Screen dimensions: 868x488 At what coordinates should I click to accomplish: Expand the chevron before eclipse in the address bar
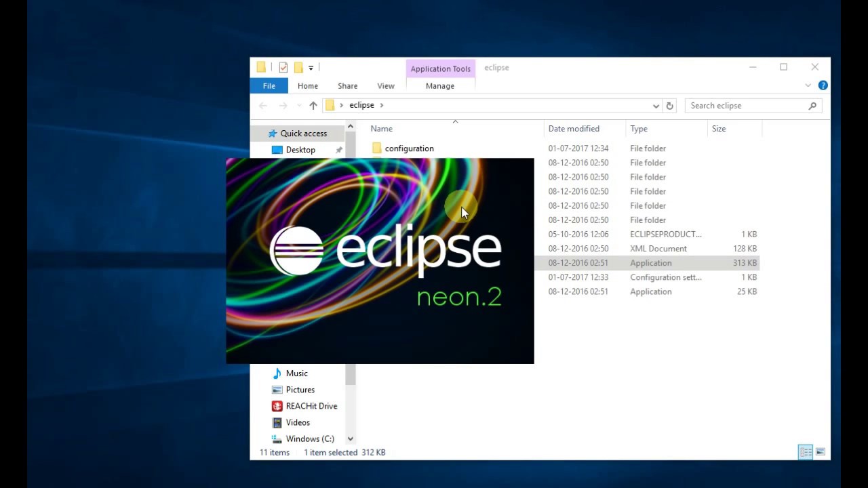click(342, 105)
